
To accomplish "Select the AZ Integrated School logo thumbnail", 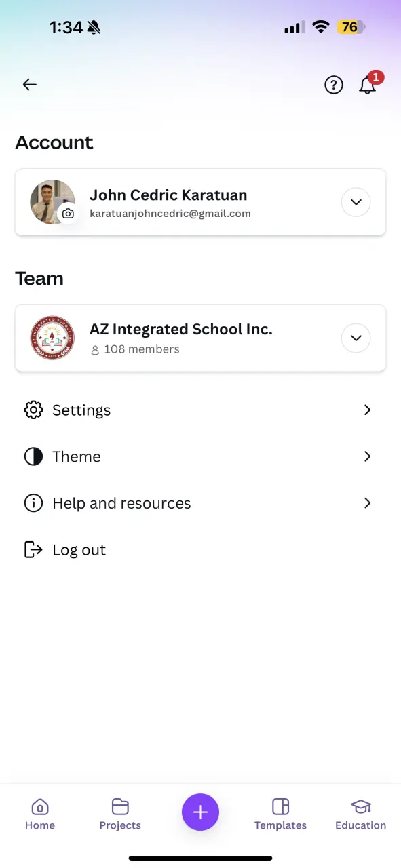I will [52, 338].
